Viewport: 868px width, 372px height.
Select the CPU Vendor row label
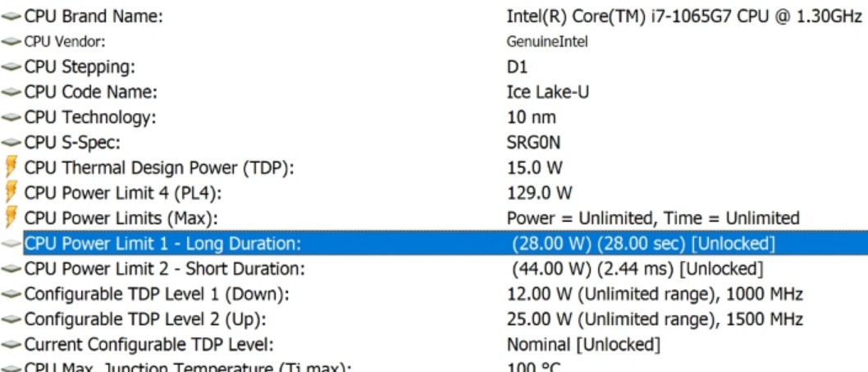(64, 42)
